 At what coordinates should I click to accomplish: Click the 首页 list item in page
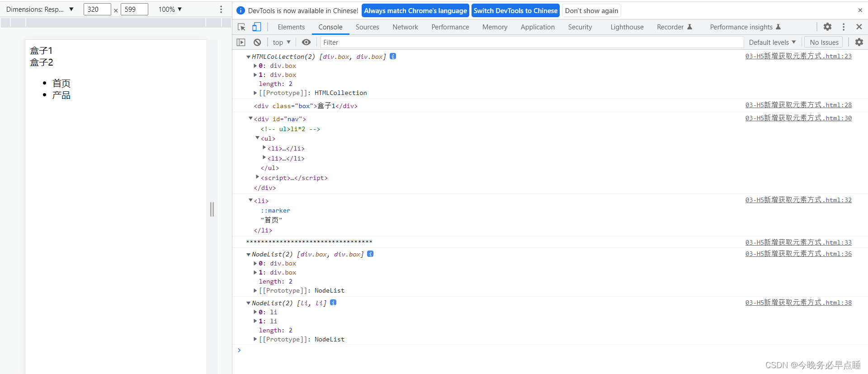pos(61,83)
